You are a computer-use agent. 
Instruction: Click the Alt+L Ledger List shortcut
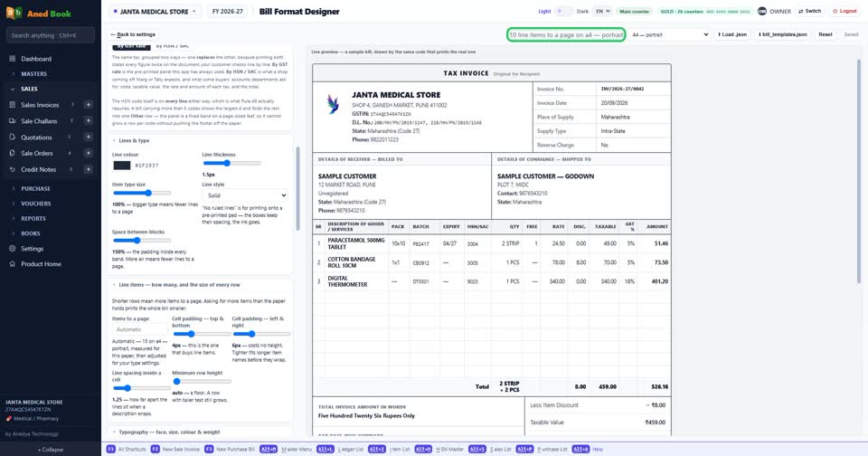(x=341, y=450)
